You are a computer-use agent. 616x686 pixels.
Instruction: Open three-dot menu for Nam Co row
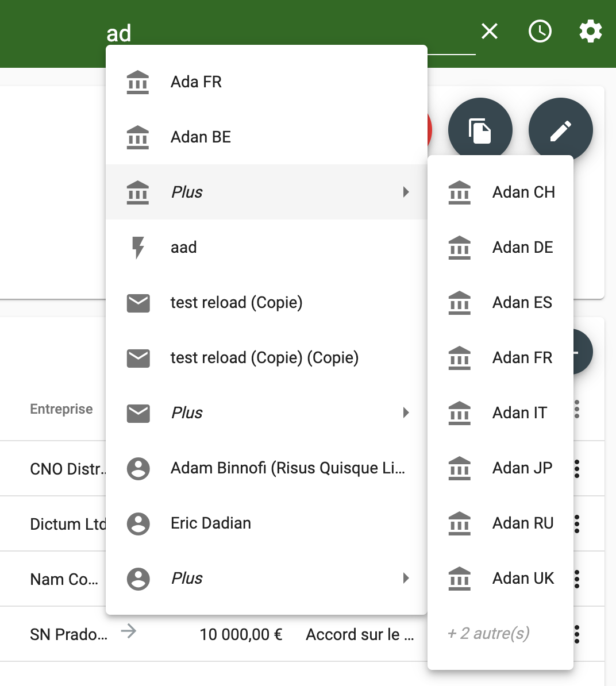tap(577, 579)
